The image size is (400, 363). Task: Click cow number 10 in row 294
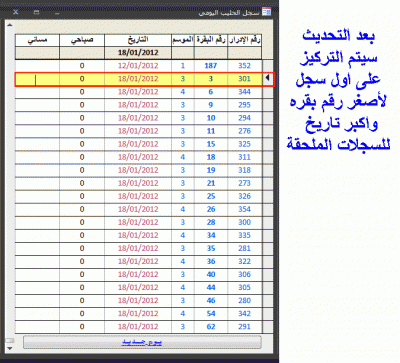[x=211, y=118]
